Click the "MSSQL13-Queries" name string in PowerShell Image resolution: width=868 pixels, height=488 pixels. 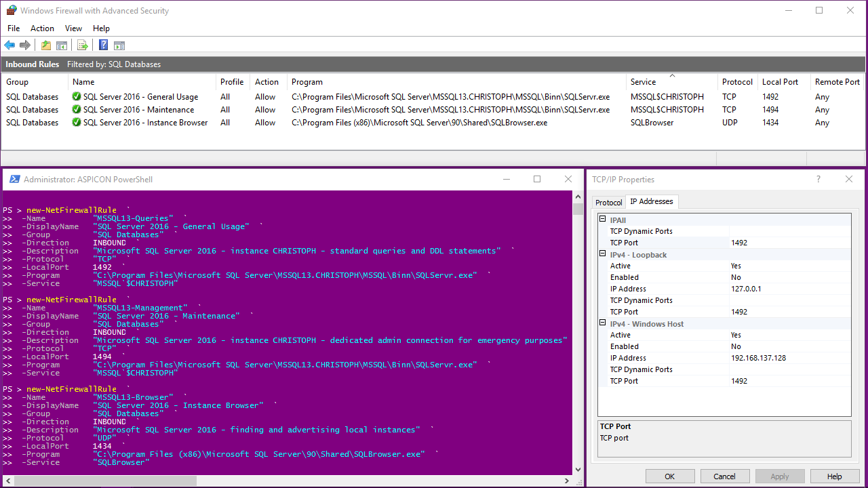click(133, 218)
